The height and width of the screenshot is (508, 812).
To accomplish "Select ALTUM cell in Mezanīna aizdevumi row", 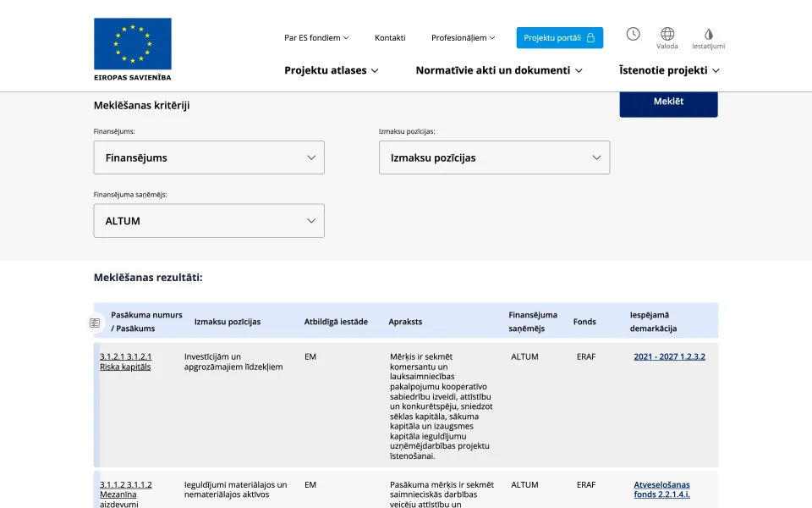I will click(524, 484).
